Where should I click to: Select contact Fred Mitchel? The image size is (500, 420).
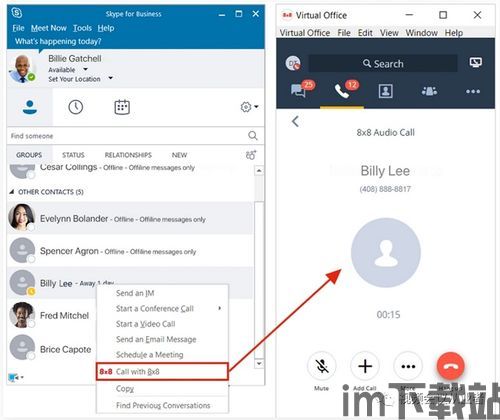click(64, 315)
